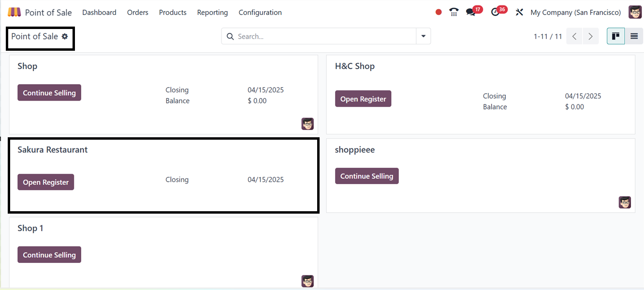Open the Point of Sale gear settings

point(65,36)
